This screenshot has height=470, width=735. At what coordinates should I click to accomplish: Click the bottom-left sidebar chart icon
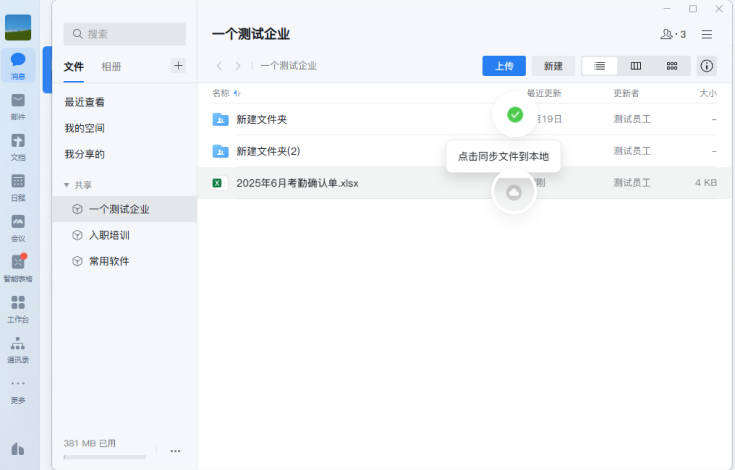(18, 449)
